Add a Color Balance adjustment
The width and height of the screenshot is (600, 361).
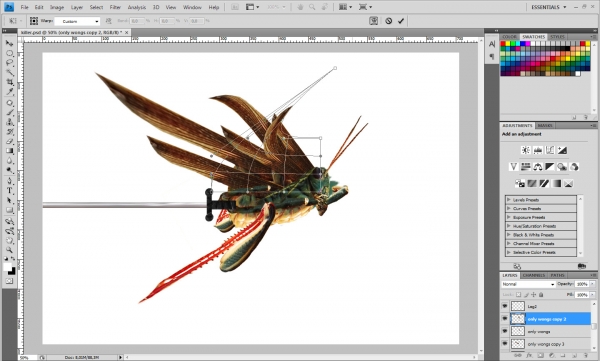[538, 167]
